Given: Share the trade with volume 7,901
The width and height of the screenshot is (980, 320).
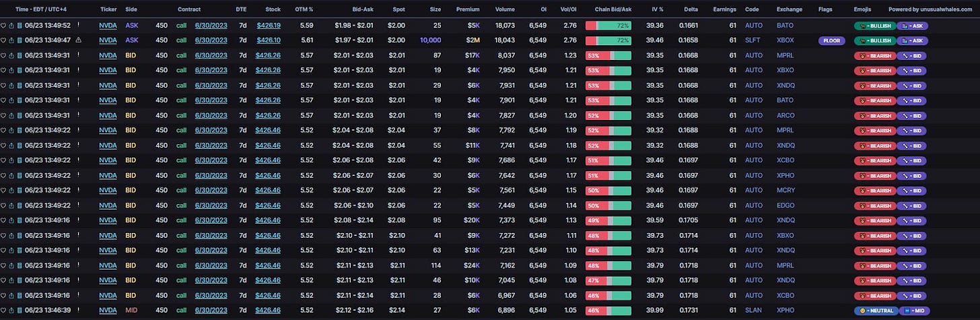Looking at the screenshot, I should click(11, 100).
